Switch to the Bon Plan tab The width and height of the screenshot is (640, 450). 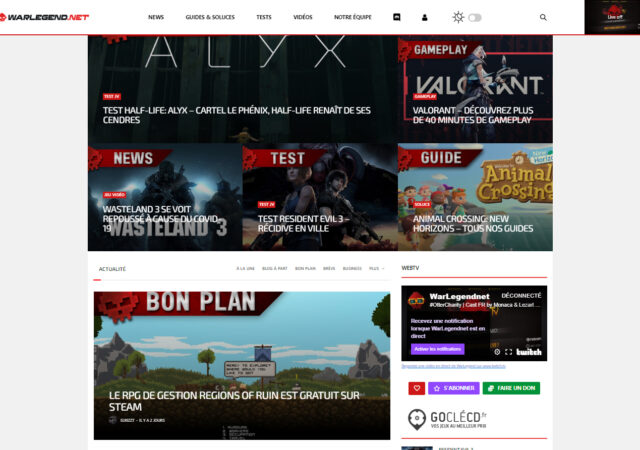[305, 269]
